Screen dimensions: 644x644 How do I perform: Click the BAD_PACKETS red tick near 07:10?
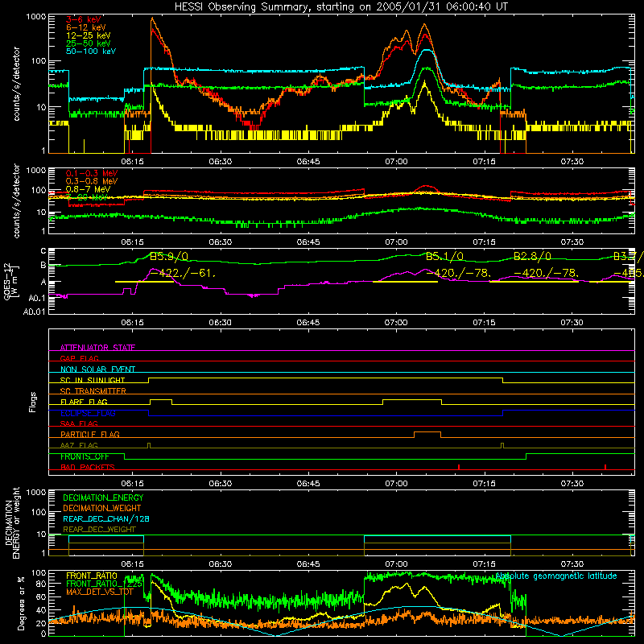click(x=459, y=467)
